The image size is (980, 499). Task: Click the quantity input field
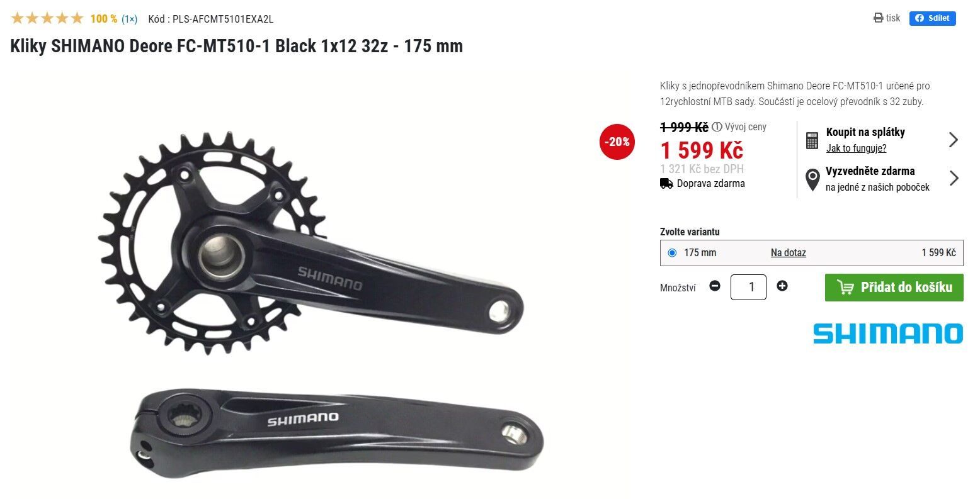748,288
